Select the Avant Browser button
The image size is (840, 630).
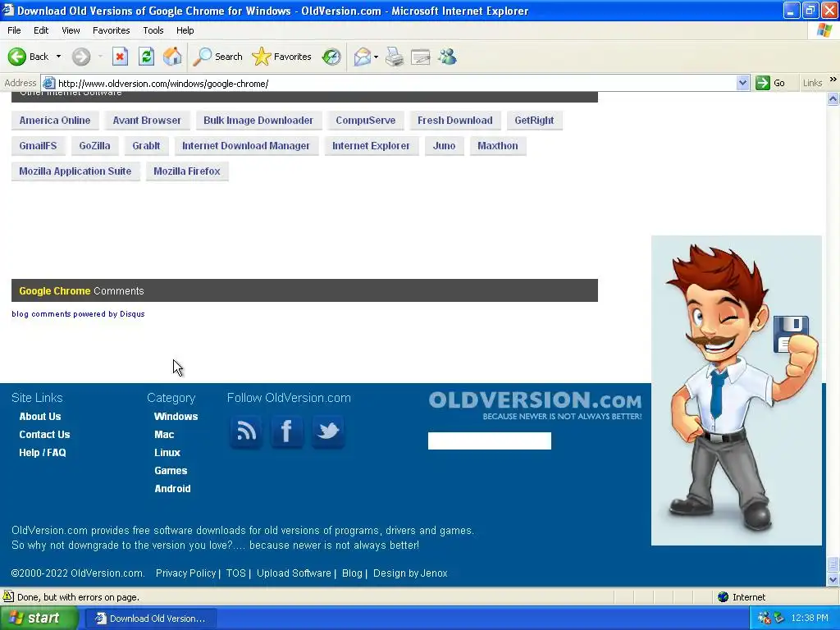tap(147, 120)
